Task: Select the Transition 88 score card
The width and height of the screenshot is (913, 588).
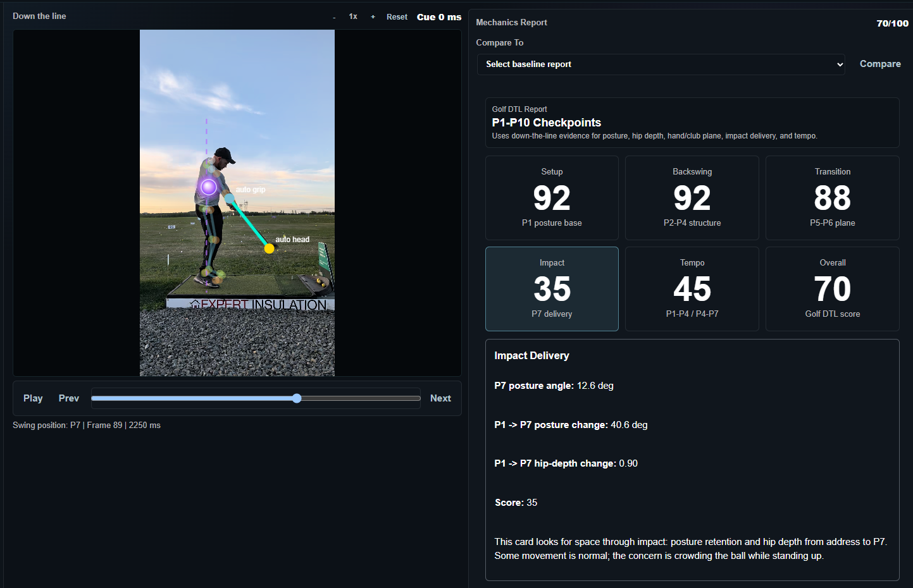Action: (x=833, y=198)
